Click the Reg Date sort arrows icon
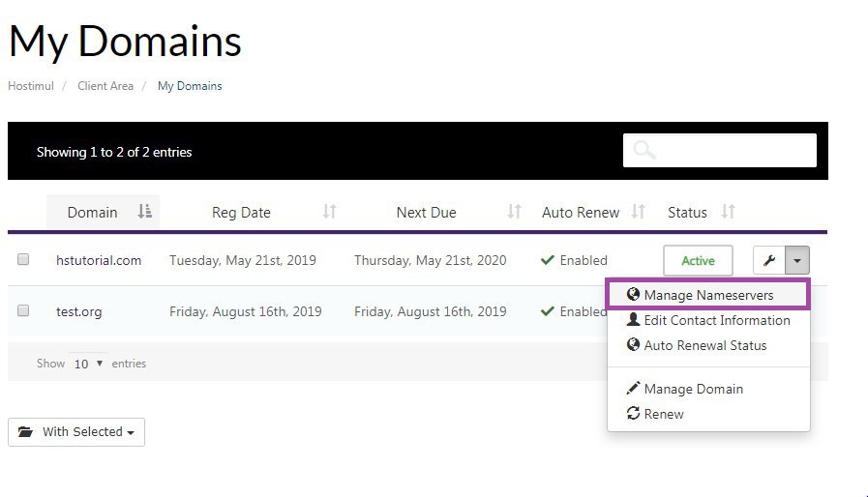 click(x=329, y=212)
